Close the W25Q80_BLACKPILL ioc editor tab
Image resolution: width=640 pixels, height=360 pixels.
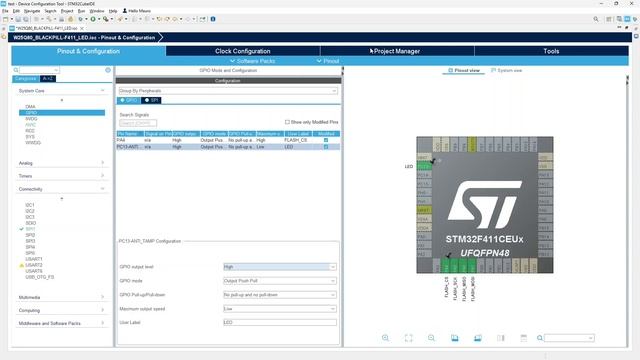tap(82, 28)
